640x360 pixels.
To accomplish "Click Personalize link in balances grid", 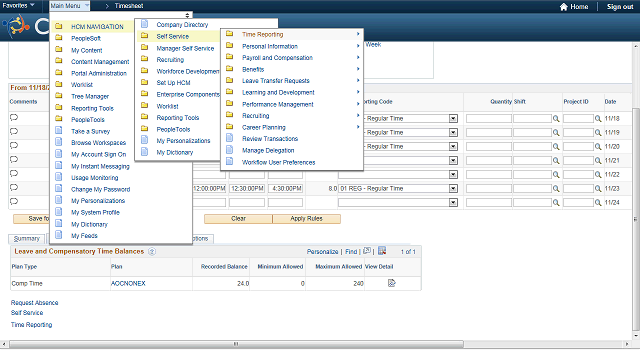I will [x=322, y=251].
